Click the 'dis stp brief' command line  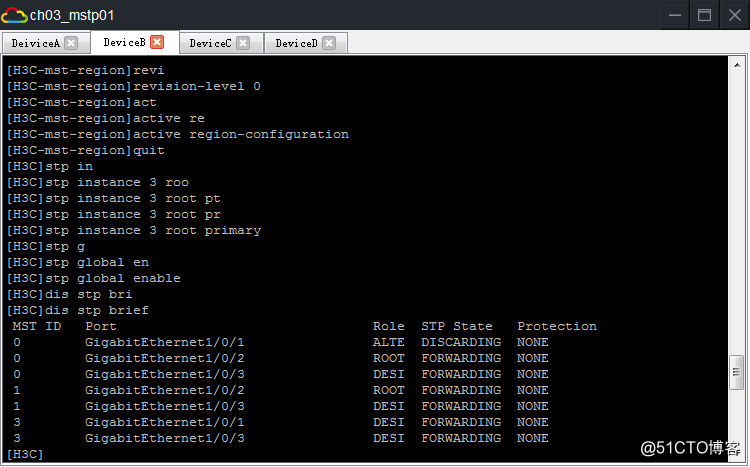click(78, 311)
